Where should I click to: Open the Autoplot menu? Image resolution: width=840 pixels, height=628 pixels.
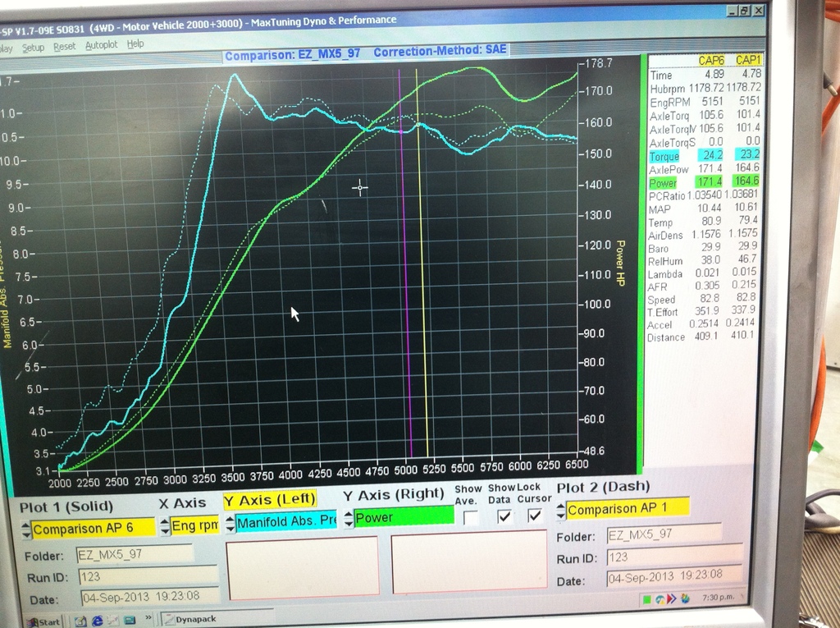click(x=101, y=45)
